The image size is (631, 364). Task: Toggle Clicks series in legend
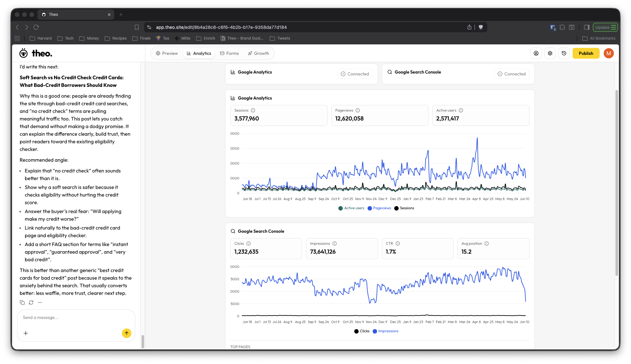(x=362, y=331)
